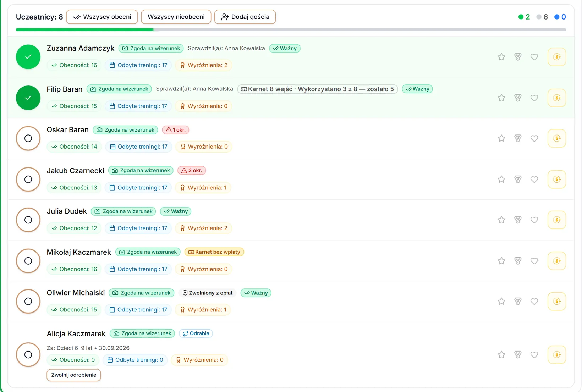The height and width of the screenshot is (392, 582).
Task: Mark Oskar Baran as present
Action: click(28, 138)
